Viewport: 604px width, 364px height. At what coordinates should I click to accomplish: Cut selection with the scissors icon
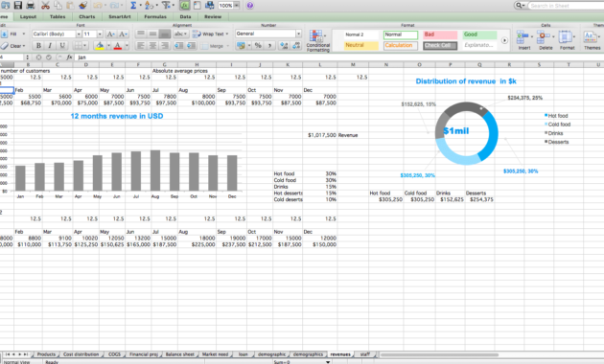tap(45, 5)
